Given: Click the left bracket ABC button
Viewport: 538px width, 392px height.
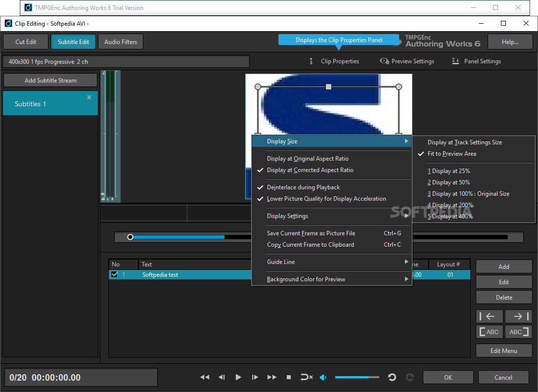Looking at the screenshot, I should (489, 332).
